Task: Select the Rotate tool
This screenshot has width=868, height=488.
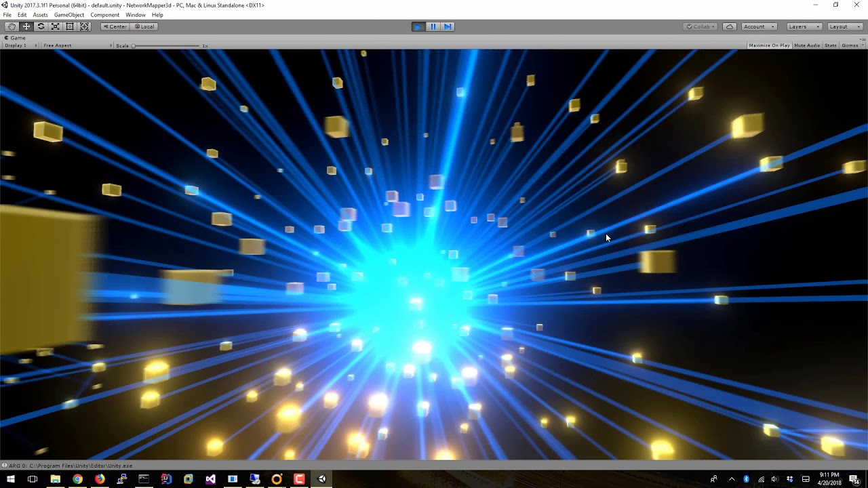Action: (41, 26)
